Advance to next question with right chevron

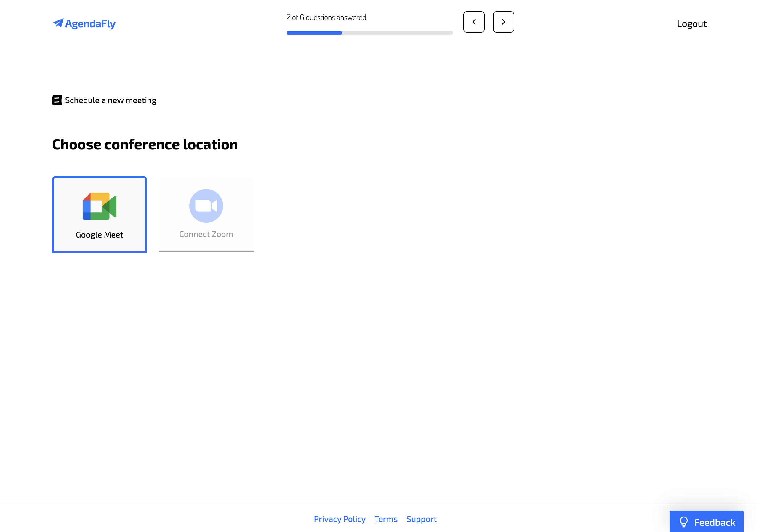point(503,22)
